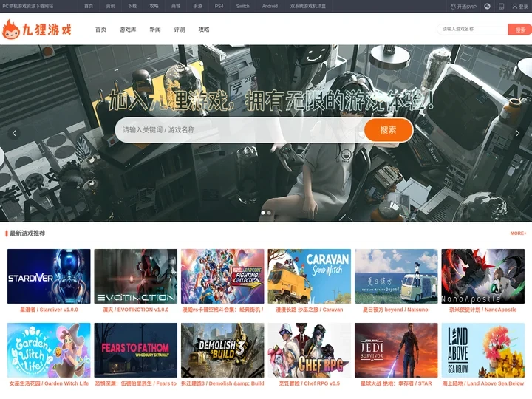Click the orange 搜索 button on banner
The width and height of the screenshot is (532, 399).
(x=388, y=130)
